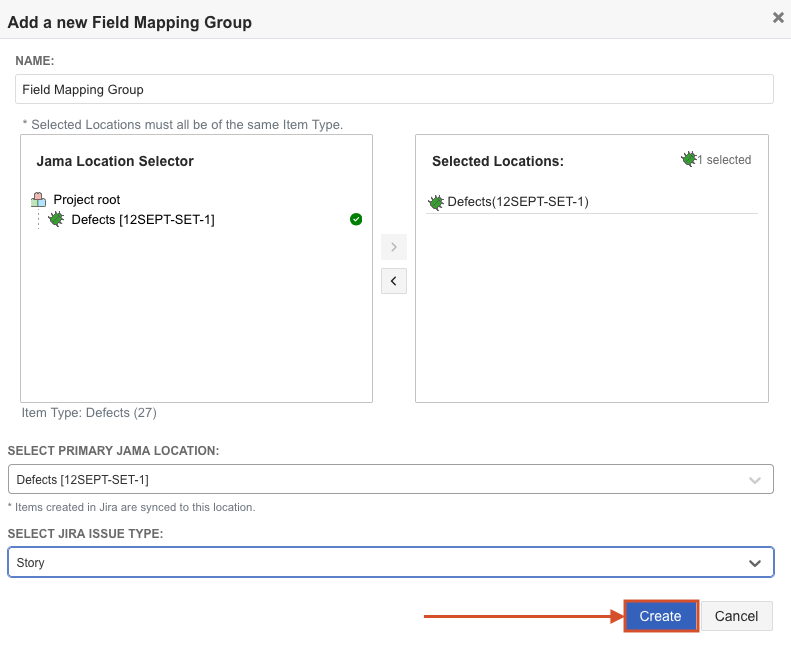This screenshot has height=649, width=791.
Task: Toggle green checkmark beside Defects [12SEPT-SET-1]
Action: [356, 219]
